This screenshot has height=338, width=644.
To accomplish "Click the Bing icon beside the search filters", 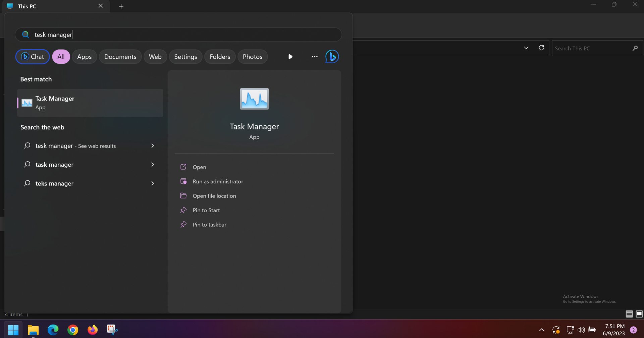I will 332,57.
